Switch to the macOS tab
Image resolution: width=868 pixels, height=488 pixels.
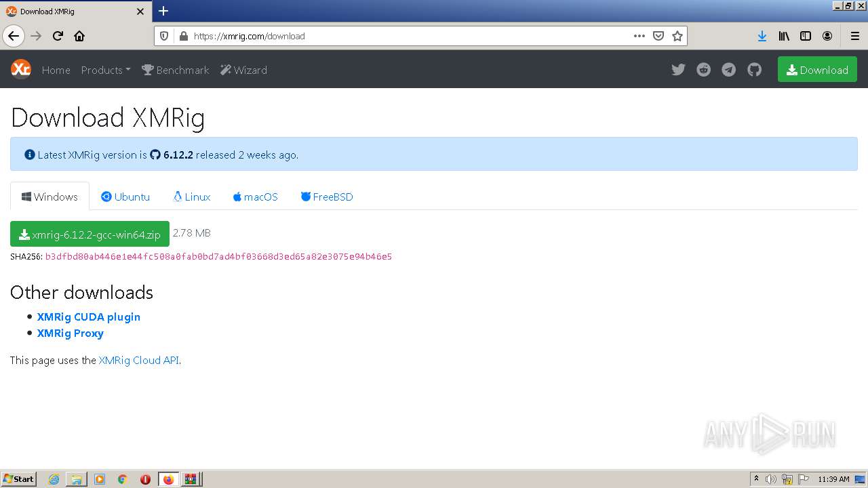(256, 197)
